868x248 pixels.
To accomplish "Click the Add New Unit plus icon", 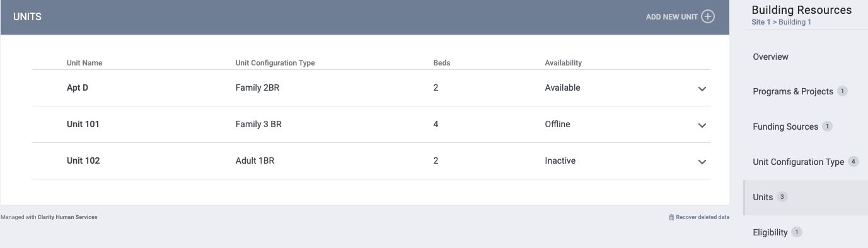I will pyautogui.click(x=708, y=17).
